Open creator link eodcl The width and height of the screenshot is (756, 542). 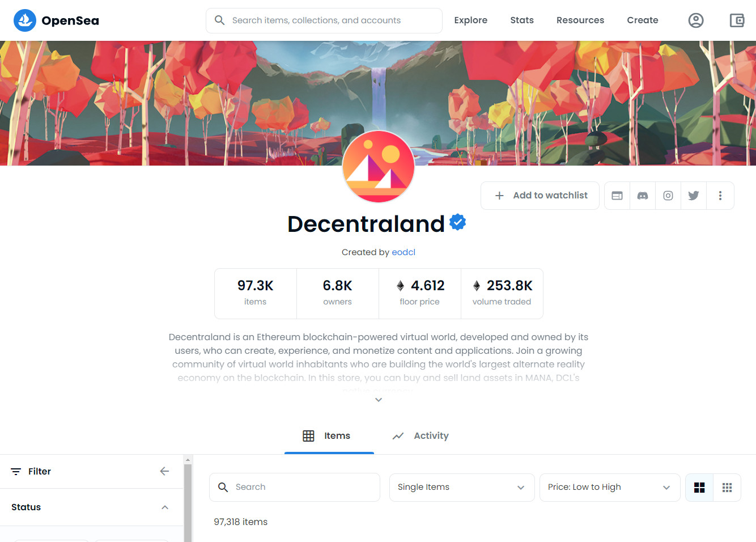(404, 252)
